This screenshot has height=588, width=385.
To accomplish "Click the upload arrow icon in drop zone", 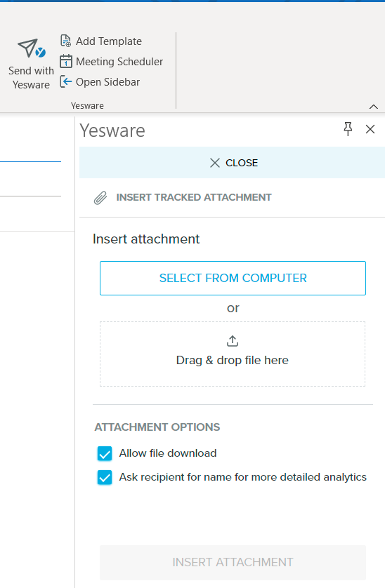I will (x=233, y=341).
